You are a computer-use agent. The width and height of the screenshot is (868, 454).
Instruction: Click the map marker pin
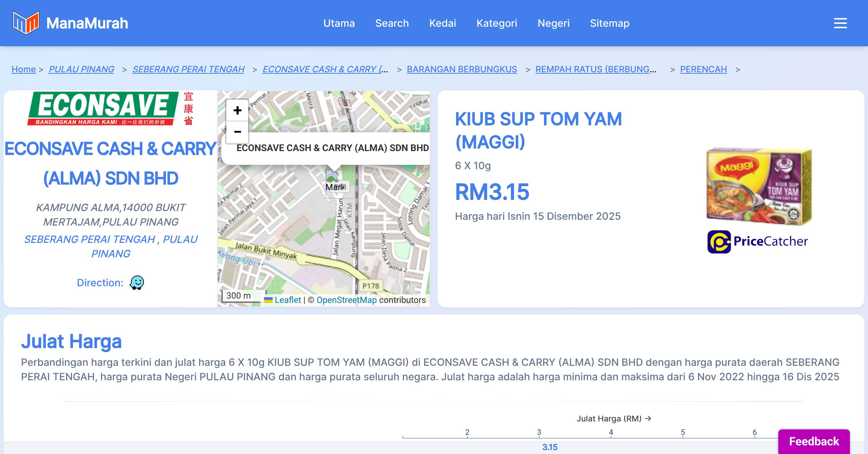[x=332, y=178]
